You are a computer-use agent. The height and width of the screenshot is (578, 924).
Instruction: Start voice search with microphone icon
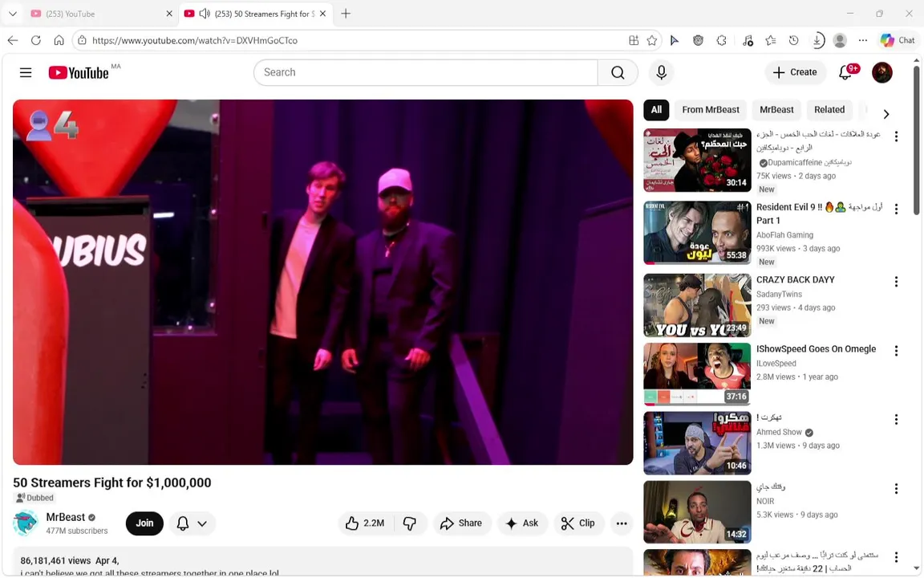pyautogui.click(x=661, y=72)
